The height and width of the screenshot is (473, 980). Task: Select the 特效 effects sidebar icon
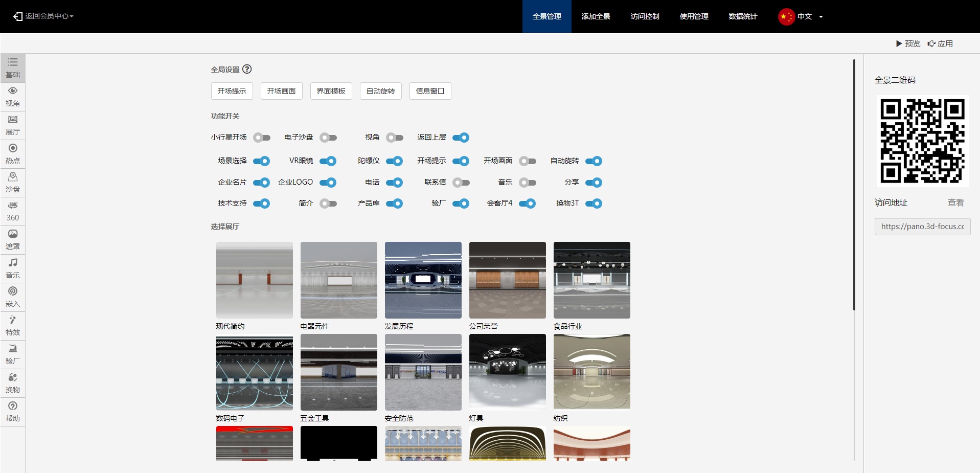tap(13, 325)
